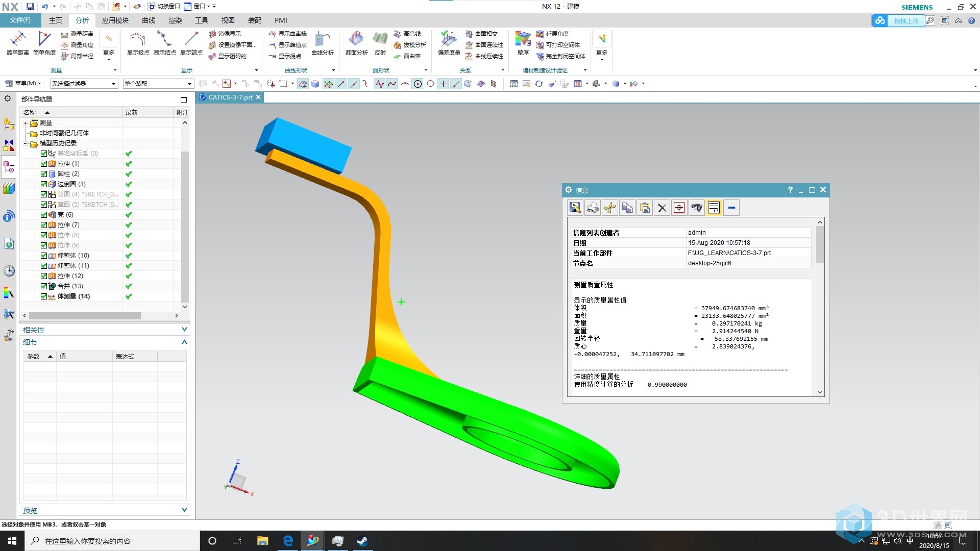
Task: Switch to the 曲线 ribbon tab
Action: [x=149, y=20]
